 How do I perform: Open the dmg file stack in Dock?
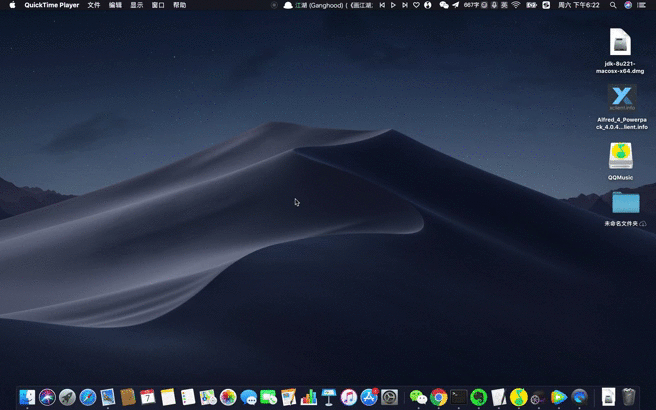tap(608, 397)
